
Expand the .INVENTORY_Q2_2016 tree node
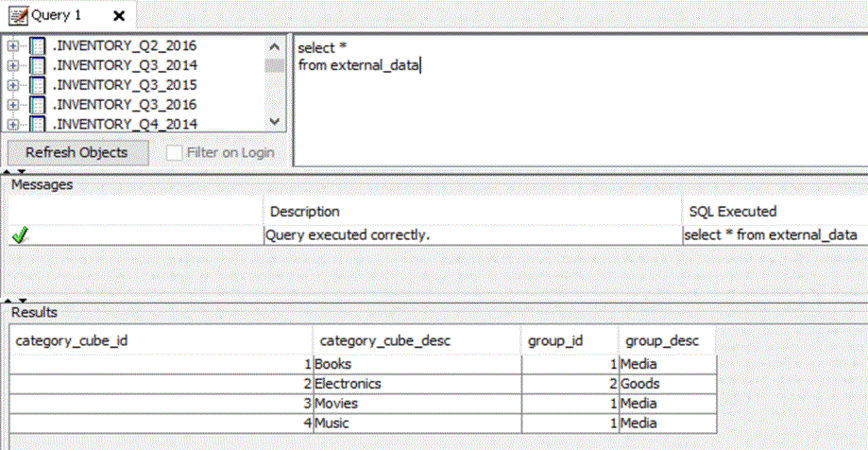click(12, 45)
